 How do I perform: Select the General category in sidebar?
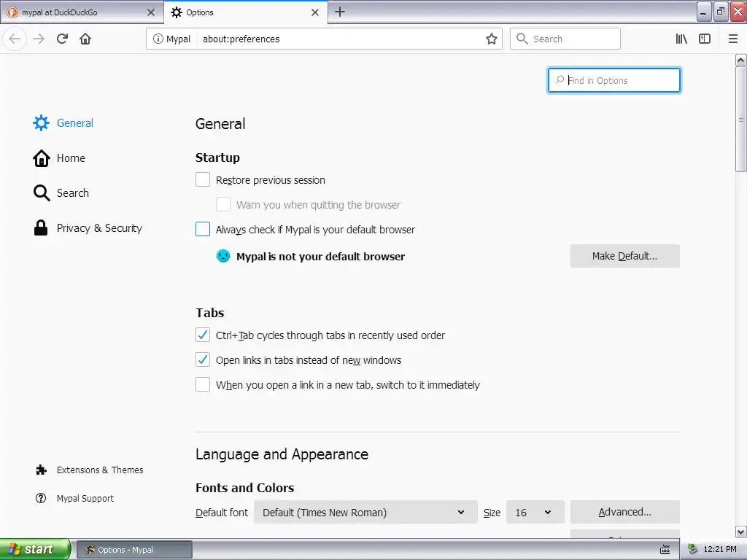[75, 122]
